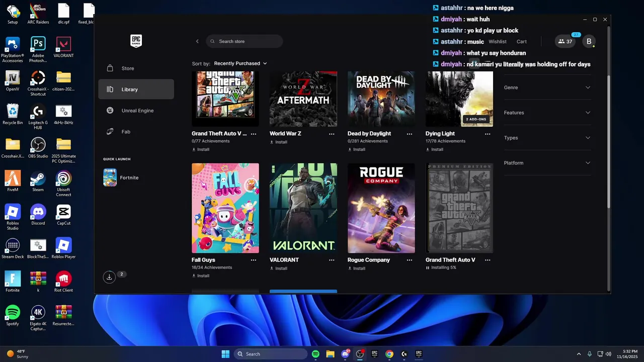Select the Elgato 4K Capture desktop icon
644x362 pixels.
pos(38,318)
